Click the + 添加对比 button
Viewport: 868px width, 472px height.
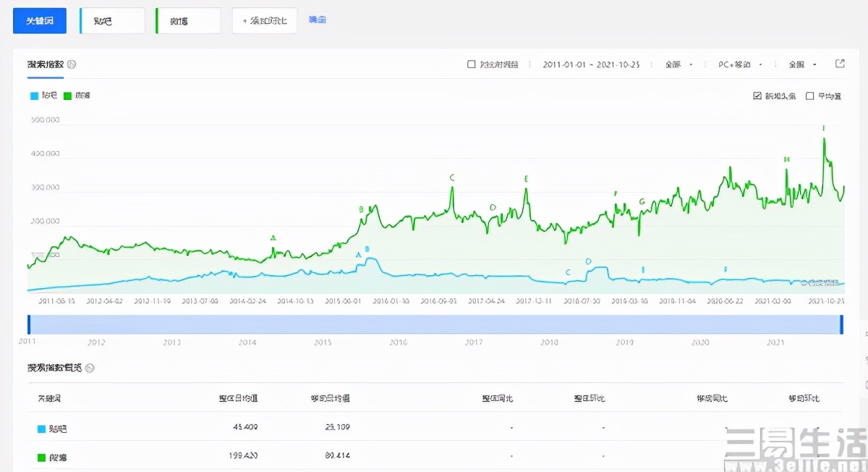[264, 21]
